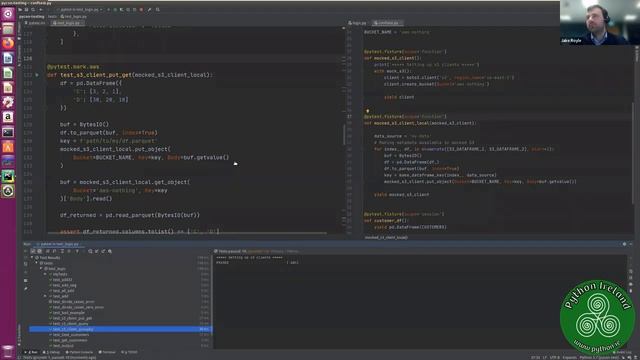The width and height of the screenshot is (640, 360).
Task: Open the Ubuntu Dash search button
Action: pyautogui.click(x=8, y=14)
